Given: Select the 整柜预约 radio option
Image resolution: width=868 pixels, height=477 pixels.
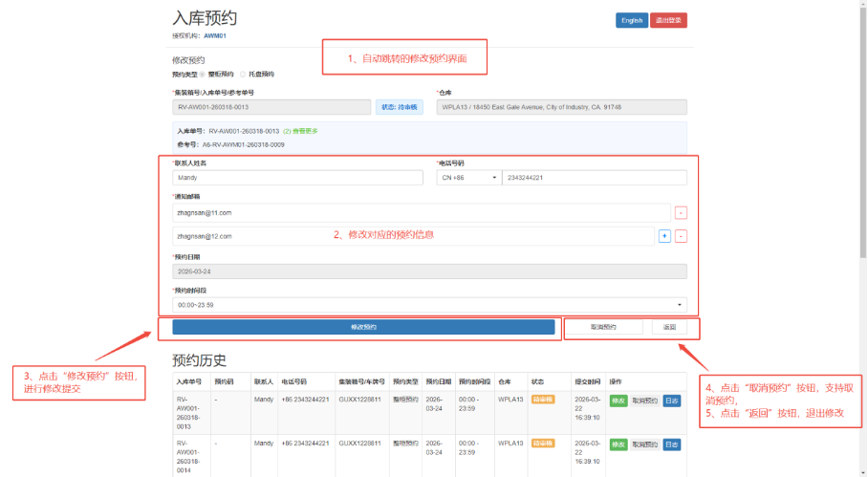Looking at the screenshot, I should pos(203,74).
